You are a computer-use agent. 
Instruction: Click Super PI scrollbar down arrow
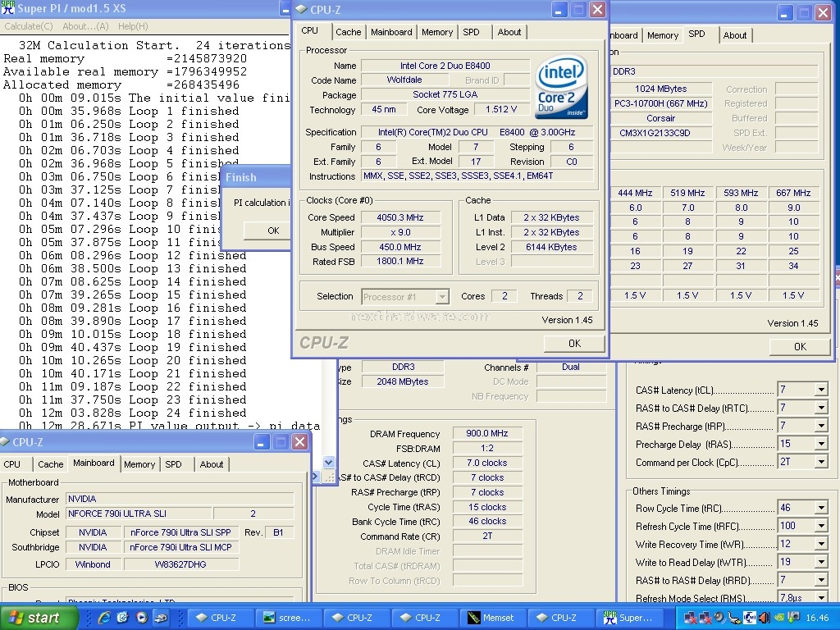329,463
